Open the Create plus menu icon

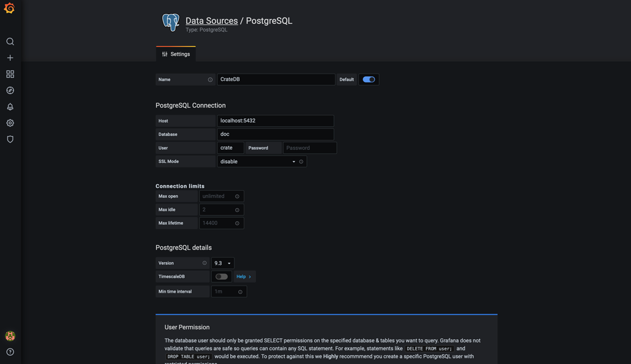point(10,58)
